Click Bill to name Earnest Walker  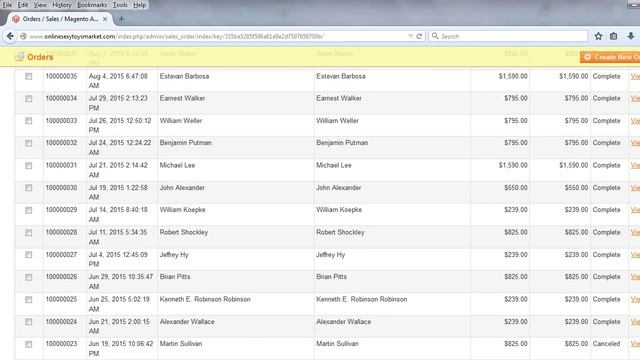[182, 98]
